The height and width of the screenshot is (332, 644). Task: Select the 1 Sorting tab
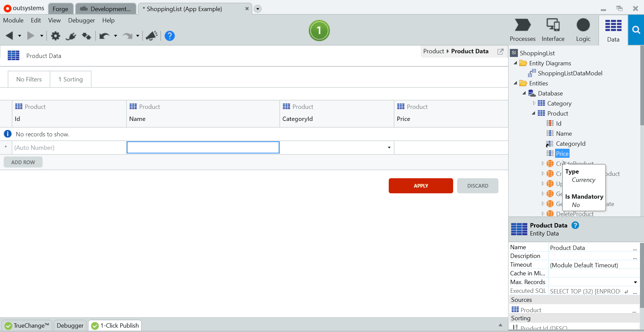[x=70, y=79]
